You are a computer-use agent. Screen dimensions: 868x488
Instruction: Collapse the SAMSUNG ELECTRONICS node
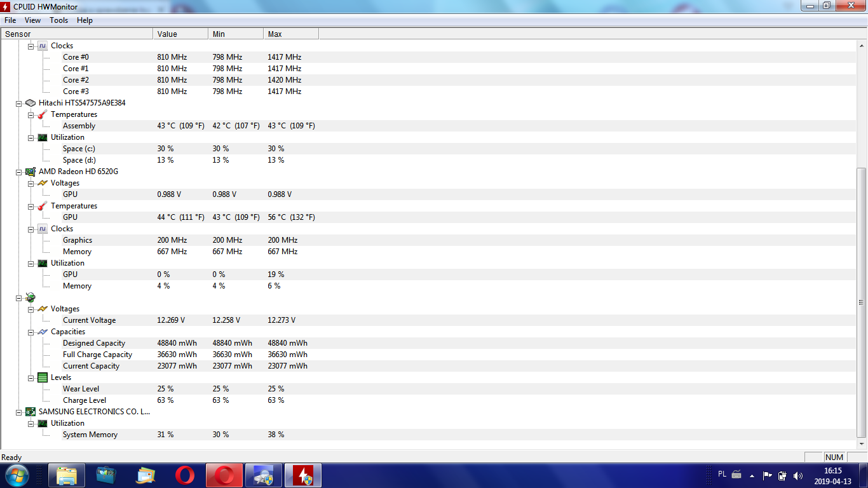pyautogui.click(x=18, y=412)
